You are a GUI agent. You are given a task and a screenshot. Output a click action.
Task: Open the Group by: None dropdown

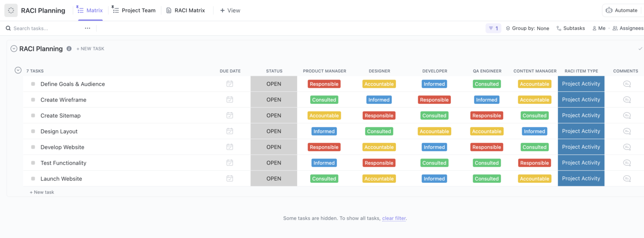[527, 28]
